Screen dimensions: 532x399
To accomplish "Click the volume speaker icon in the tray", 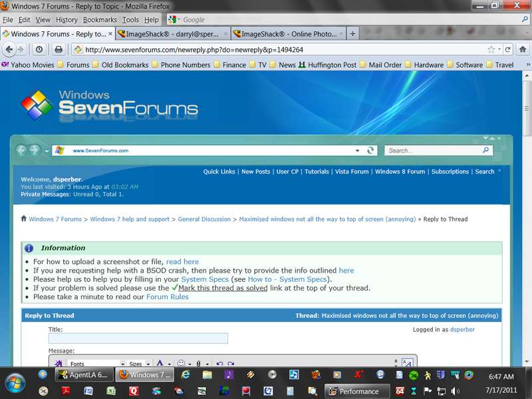I will click(456, 391).
